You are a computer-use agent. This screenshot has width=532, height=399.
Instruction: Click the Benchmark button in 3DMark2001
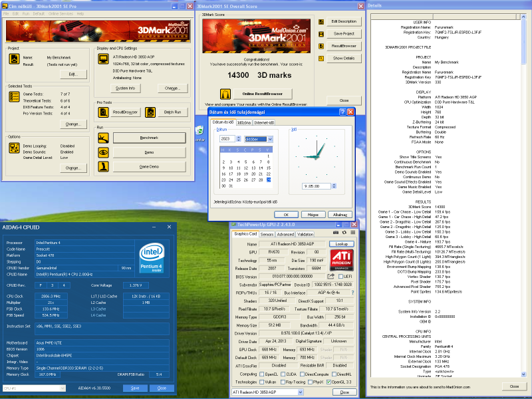pyautogui.click(x=149, y=138)
